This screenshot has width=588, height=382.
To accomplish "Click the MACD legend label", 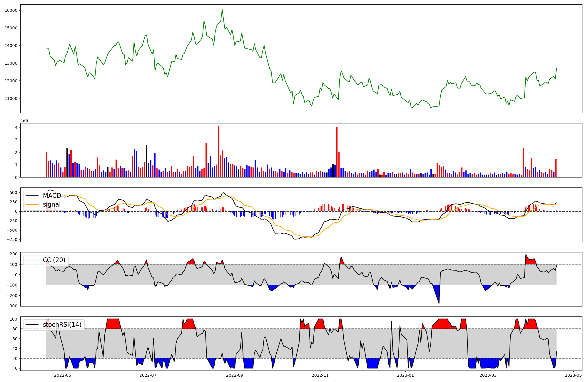I will (x=52, y=196).
